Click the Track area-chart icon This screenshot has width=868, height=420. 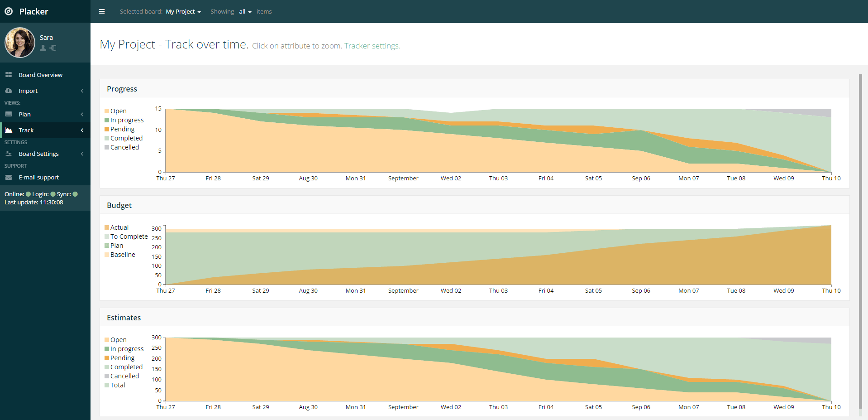(9, 130)
